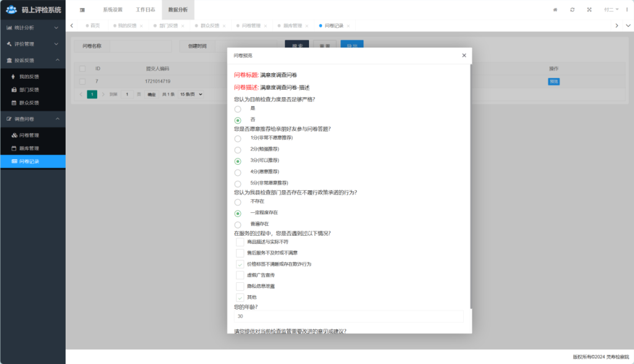Expand the 统计分析 sidebar menu

(32, 28)
